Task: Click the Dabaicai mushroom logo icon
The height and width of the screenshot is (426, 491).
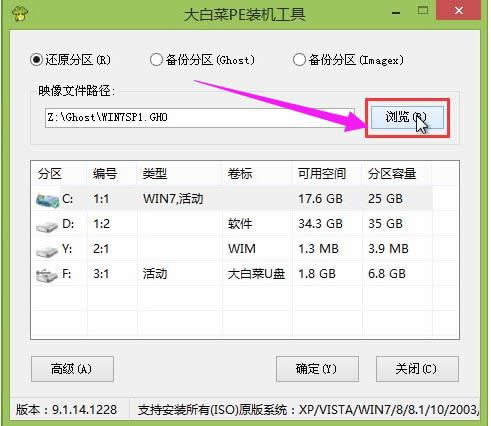Action: (x=20, y=13)
